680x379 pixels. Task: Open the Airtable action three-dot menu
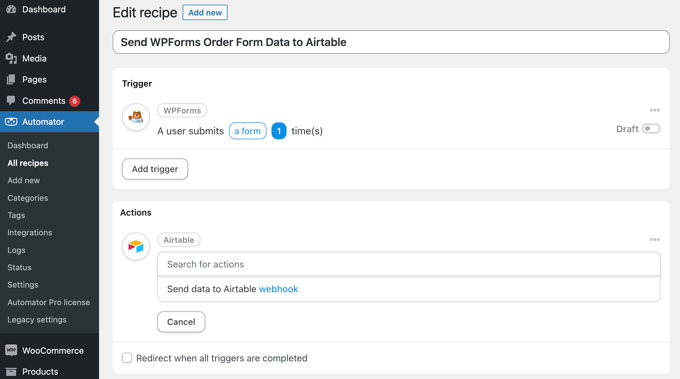point(654,239)
